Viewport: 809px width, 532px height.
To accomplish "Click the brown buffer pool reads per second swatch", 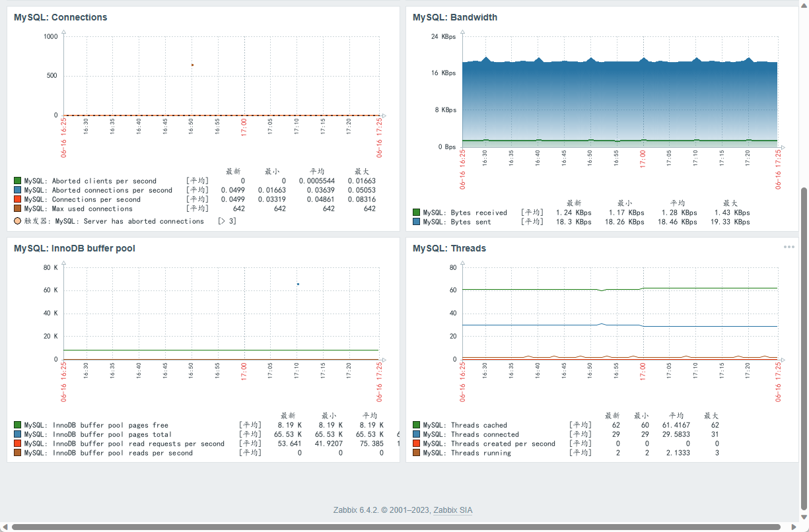I will (18, 453).
